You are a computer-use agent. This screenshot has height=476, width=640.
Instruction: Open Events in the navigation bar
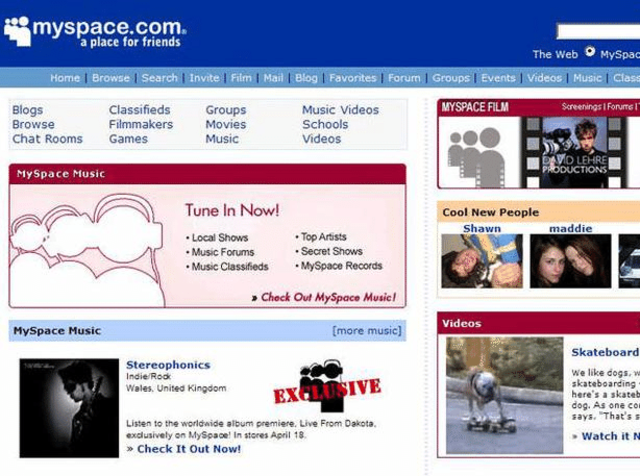[x=498, y=78]
